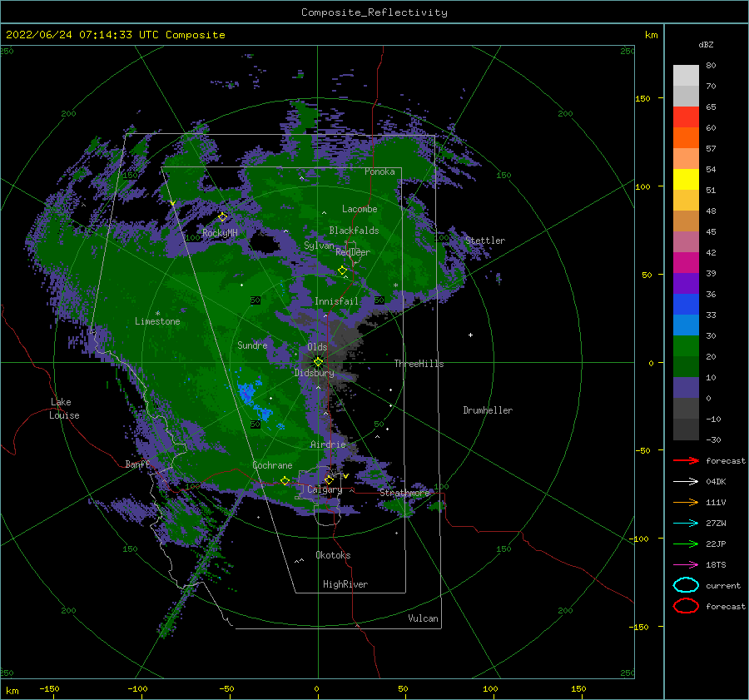This screenshot has width=749, height=700.
Task: Click the 150 tick on right axis
Action: coord(642,98)
